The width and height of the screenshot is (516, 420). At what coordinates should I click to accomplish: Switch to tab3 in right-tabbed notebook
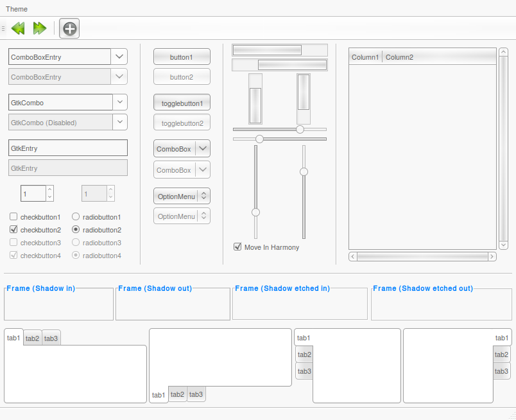point(501,371)
